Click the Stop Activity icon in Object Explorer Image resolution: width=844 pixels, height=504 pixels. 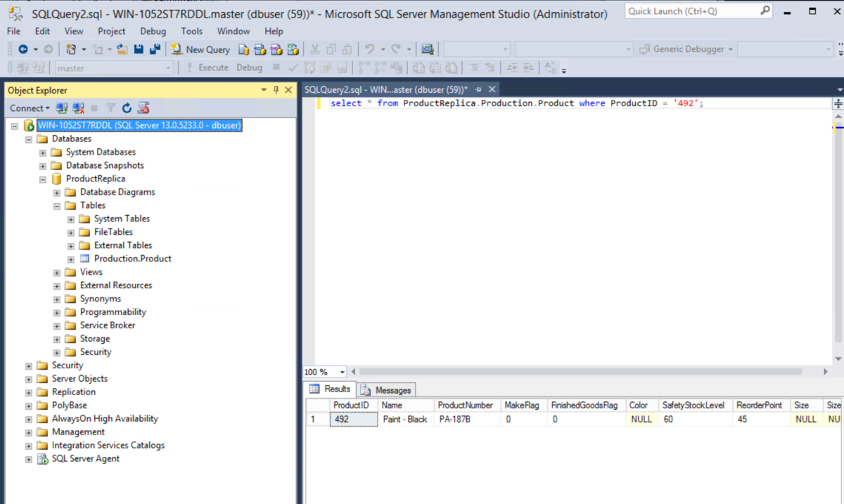point(94,108)
